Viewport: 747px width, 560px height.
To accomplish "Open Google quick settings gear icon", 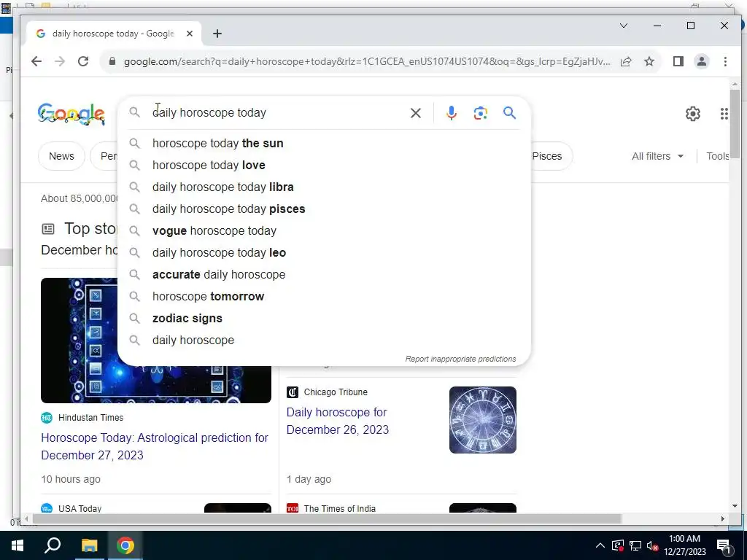I will click(x=693, y=114).
